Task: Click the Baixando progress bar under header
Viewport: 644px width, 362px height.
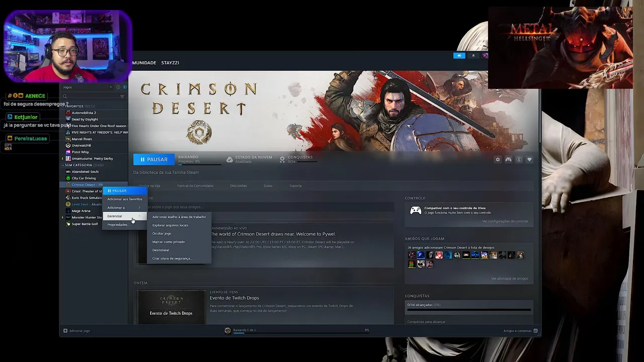Action: (x=199, y=164)
